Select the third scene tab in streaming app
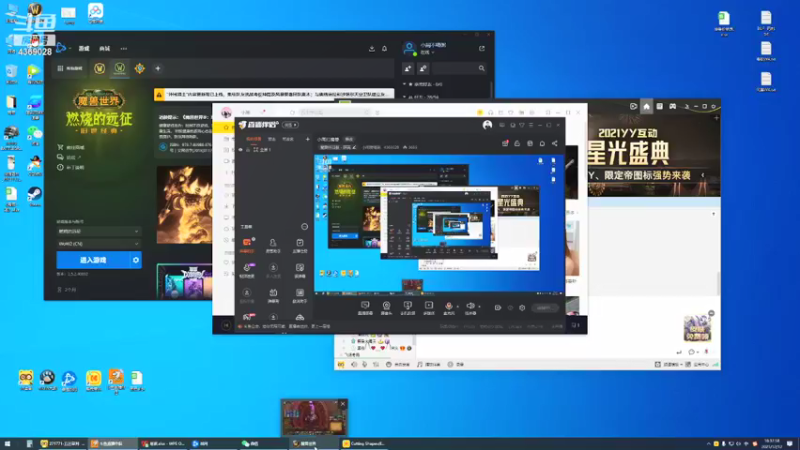The height and width of the screenshot is (450, 800). click(288, 139)
